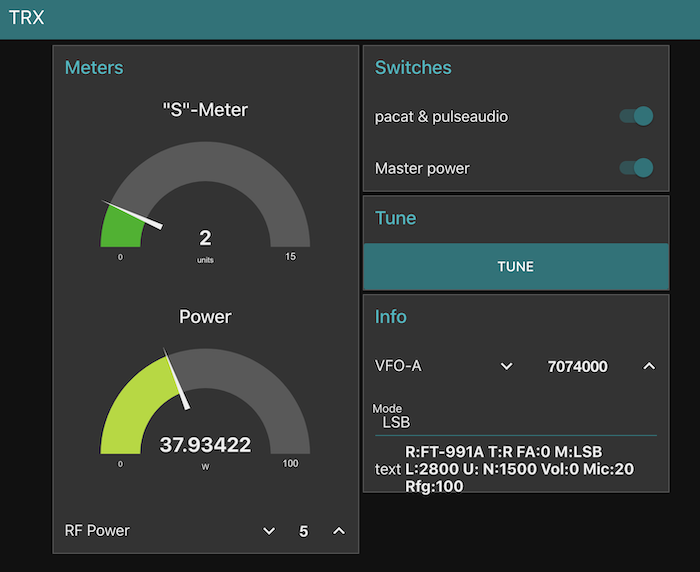This screenshot has height=572, width=700.
Task: Select the TRX title in the header
Action: tap(27, 18)
